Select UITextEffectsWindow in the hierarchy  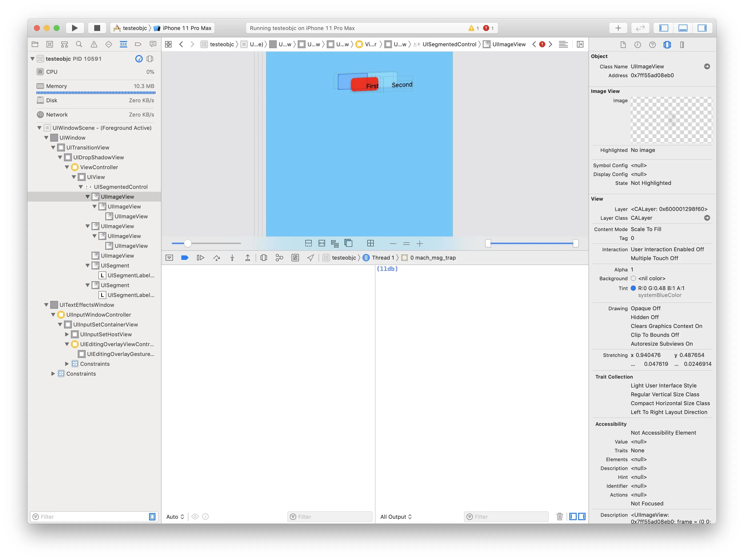pyautogui.click(x=87, y=305)
